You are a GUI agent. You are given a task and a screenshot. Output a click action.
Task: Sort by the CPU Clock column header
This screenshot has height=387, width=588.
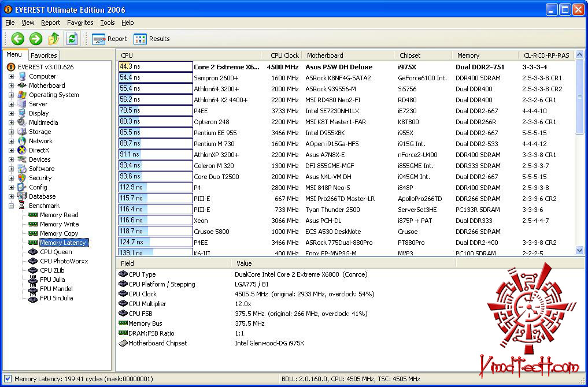(283, 55)
